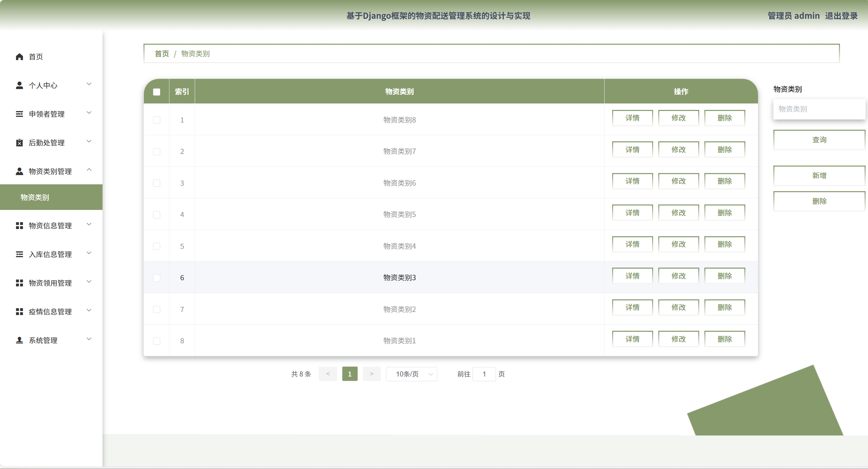Viewport: 868px width, 469px height.
Task: Expand the 物资领用管理 chevron
Action: pyautogui.click(x=89, y=282)
